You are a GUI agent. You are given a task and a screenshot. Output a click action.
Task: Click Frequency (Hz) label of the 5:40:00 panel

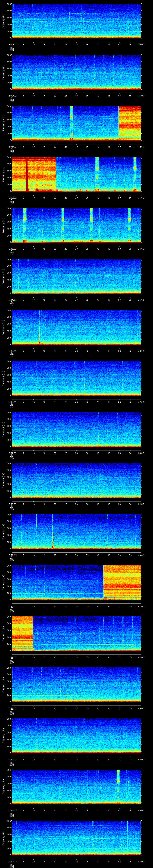coord(3,583)
